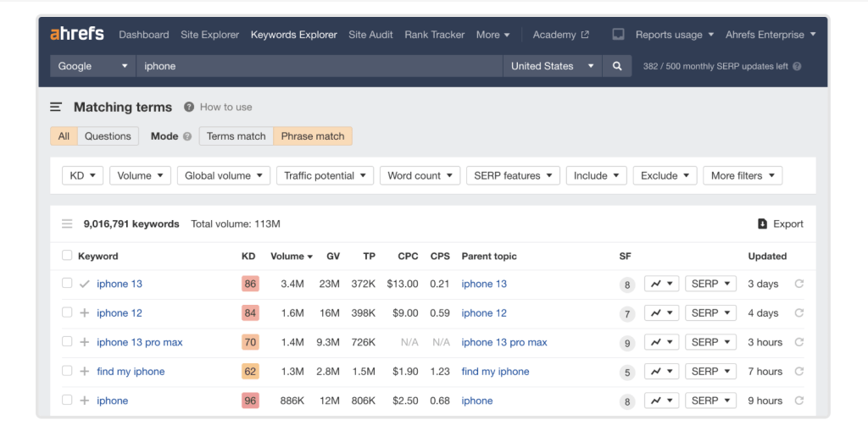
Task: Open Reports usage menu
Action: 674,35
